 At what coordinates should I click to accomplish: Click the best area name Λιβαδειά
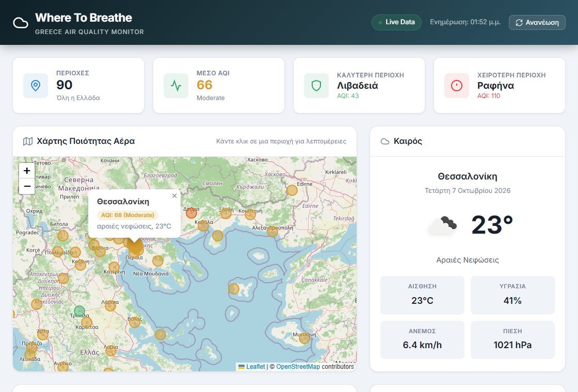[x=358, y=86]
